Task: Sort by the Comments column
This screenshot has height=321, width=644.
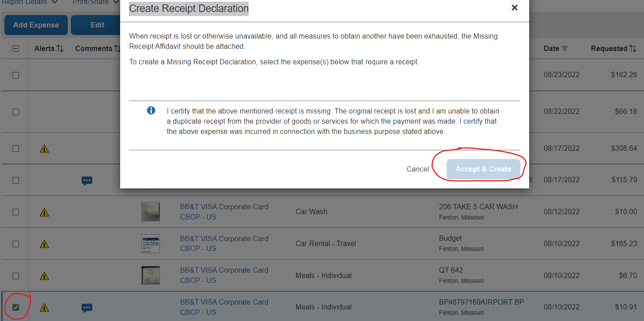Action: tap(98, 48)
